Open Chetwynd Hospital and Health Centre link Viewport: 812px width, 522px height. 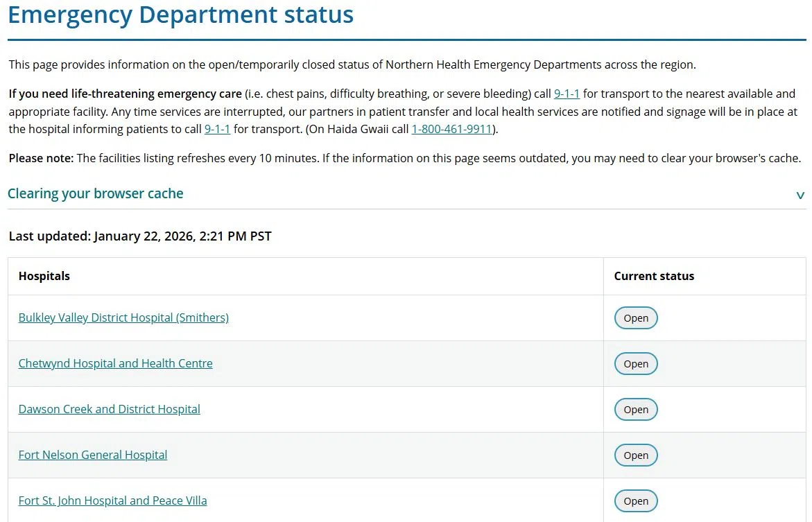pos(115,364)
